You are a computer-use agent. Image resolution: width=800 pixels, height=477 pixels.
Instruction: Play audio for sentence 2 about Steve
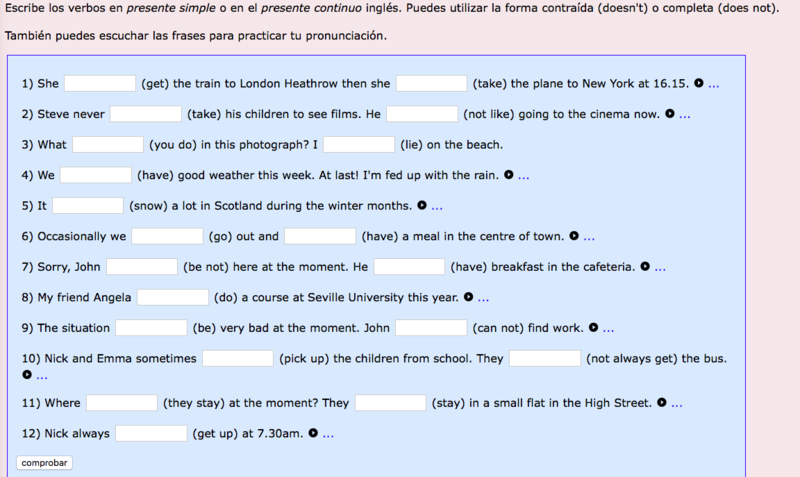pyautogui.click(x=669, y=114)
